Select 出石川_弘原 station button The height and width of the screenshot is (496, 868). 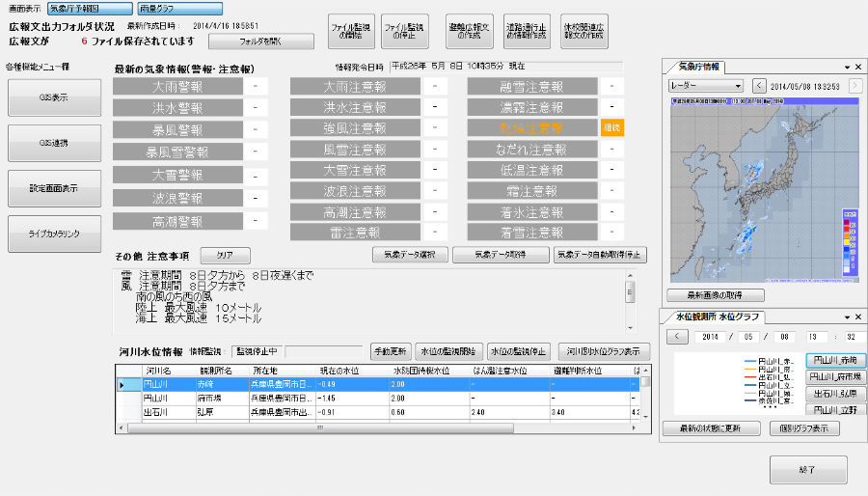(835, 394)
